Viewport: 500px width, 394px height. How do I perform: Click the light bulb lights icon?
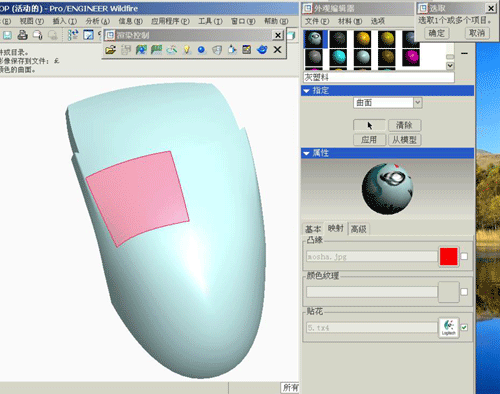click(187, 50)
